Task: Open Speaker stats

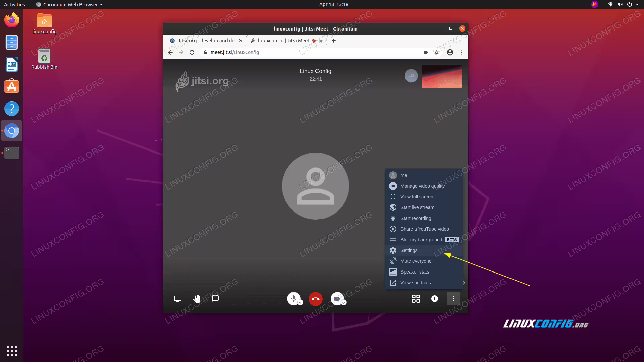Action: click(x=424, y=272)
